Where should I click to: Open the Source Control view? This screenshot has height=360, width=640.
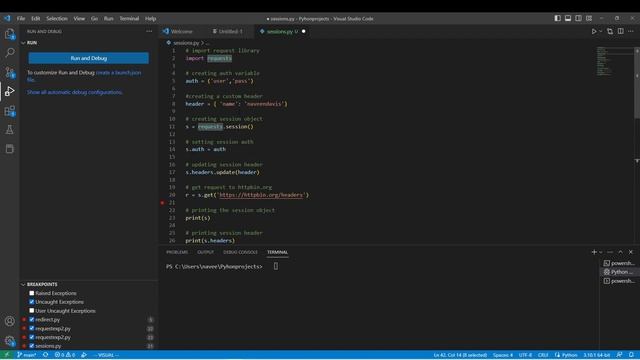point(9,72)
